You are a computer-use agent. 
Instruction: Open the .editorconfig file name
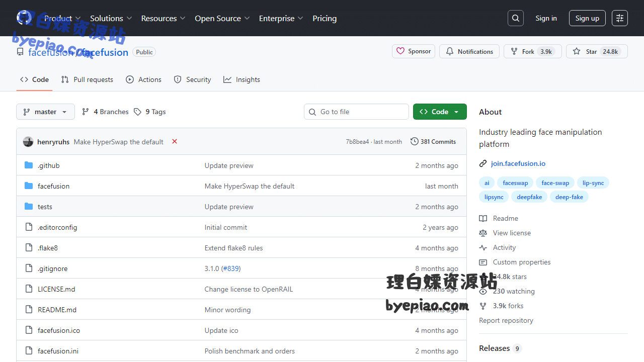[57, 227]
